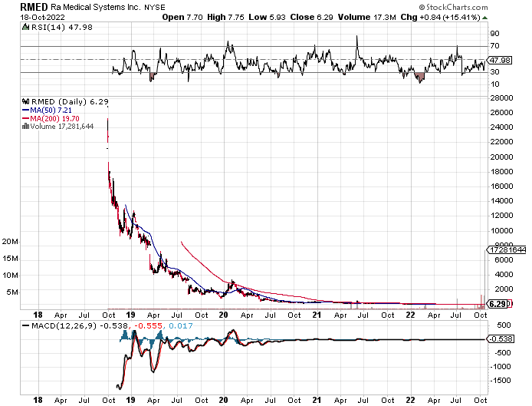Click the 'Chg +0.84 (+15.41%)' value

click(440, 17)
